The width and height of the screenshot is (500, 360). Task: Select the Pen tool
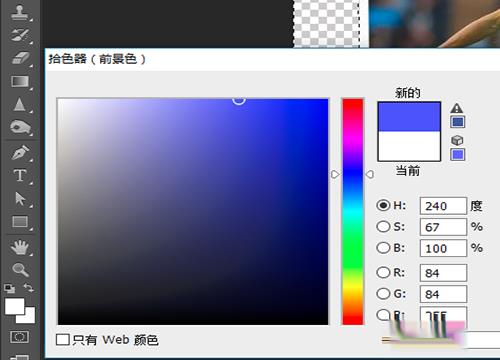(20, 152)
